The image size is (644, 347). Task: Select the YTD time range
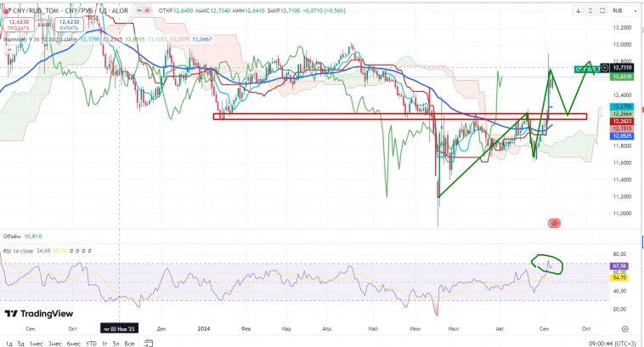point(91,343)
